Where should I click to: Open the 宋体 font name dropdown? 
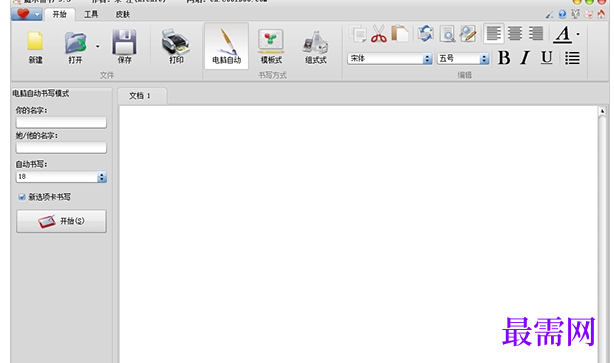click(x=427, y=59)
